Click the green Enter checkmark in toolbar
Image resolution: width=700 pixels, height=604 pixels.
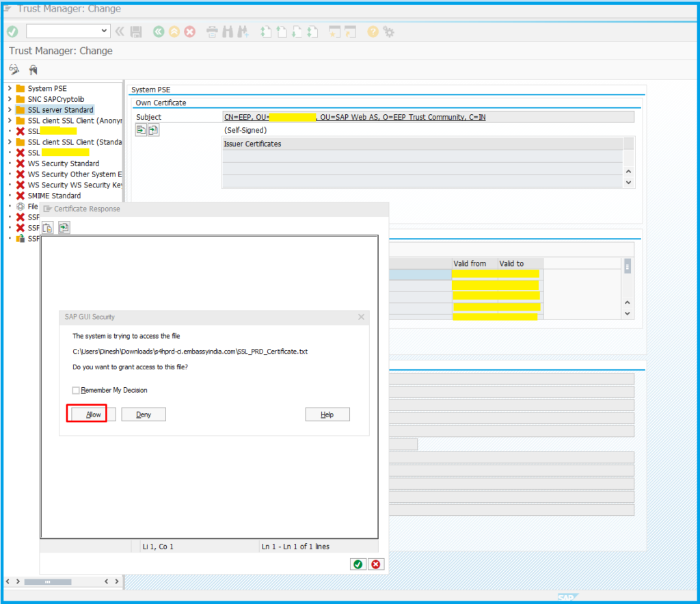[12, 31]
